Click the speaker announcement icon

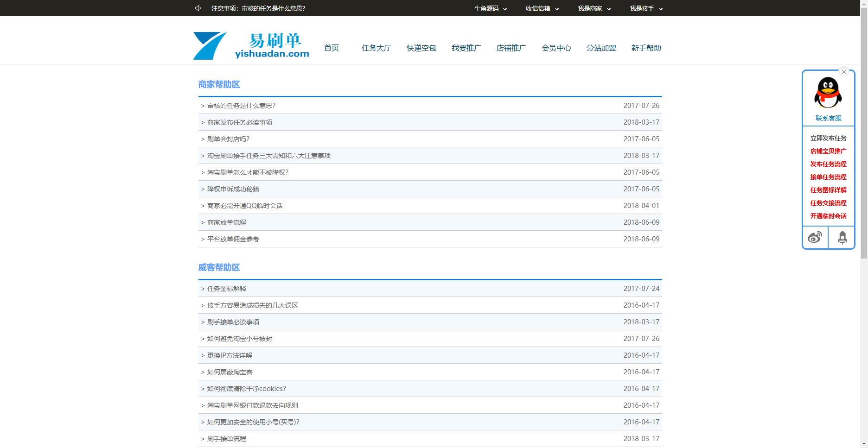point(198,8)
